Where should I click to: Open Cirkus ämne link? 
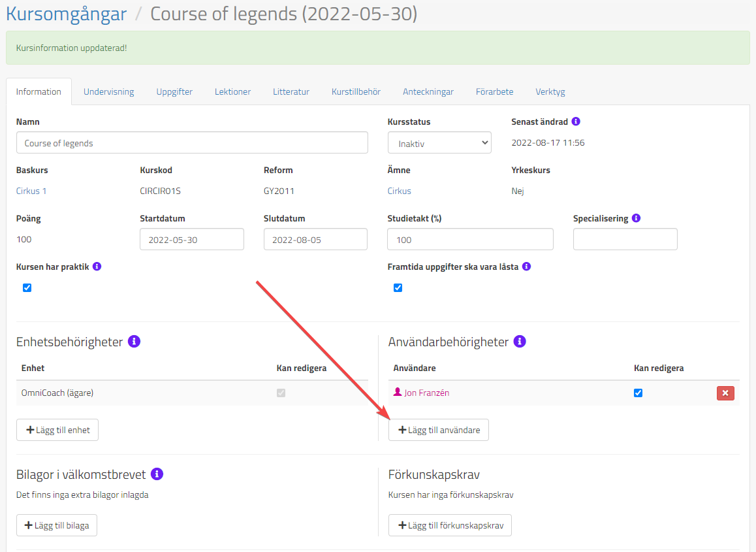399,191
